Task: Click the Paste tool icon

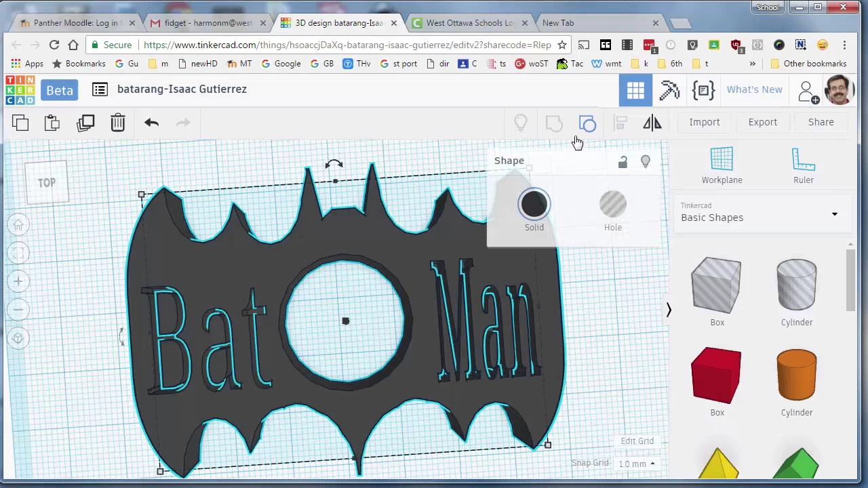Action: click(52, 123)
